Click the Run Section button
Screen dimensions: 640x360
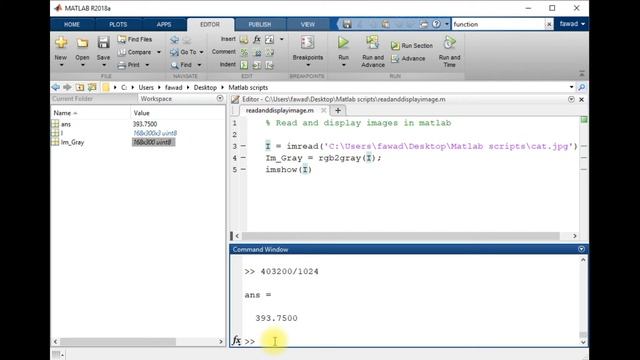412,46
